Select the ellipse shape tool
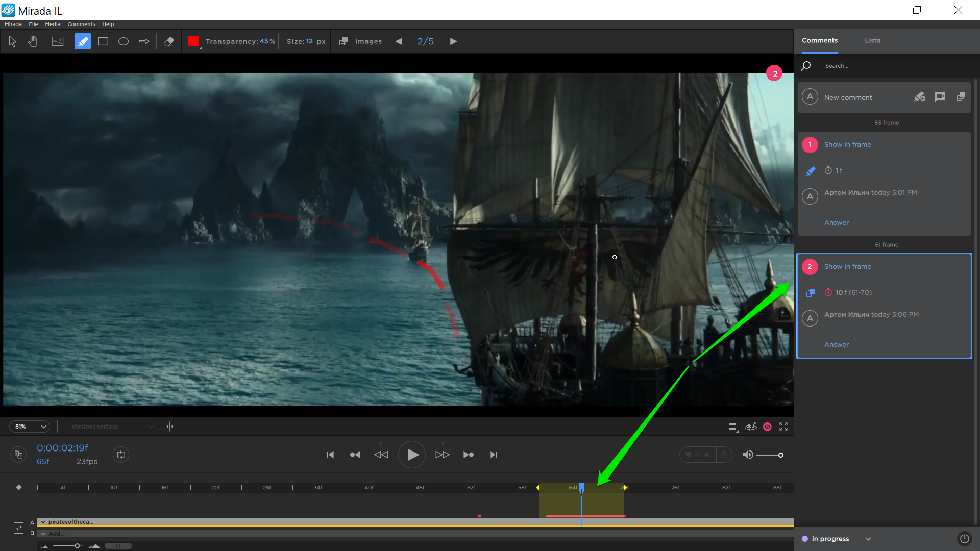The width and height of the screenshot is (980, 551). tap(124, 41)
